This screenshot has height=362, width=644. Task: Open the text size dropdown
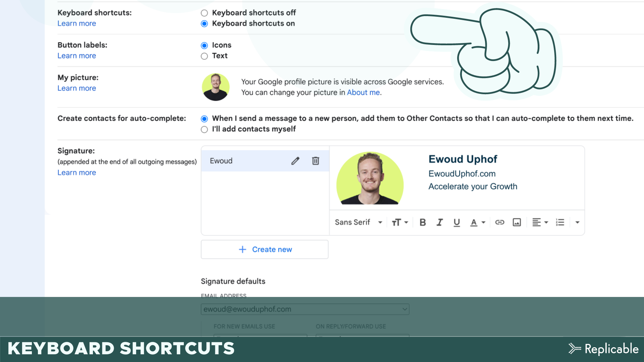(400, 222)
